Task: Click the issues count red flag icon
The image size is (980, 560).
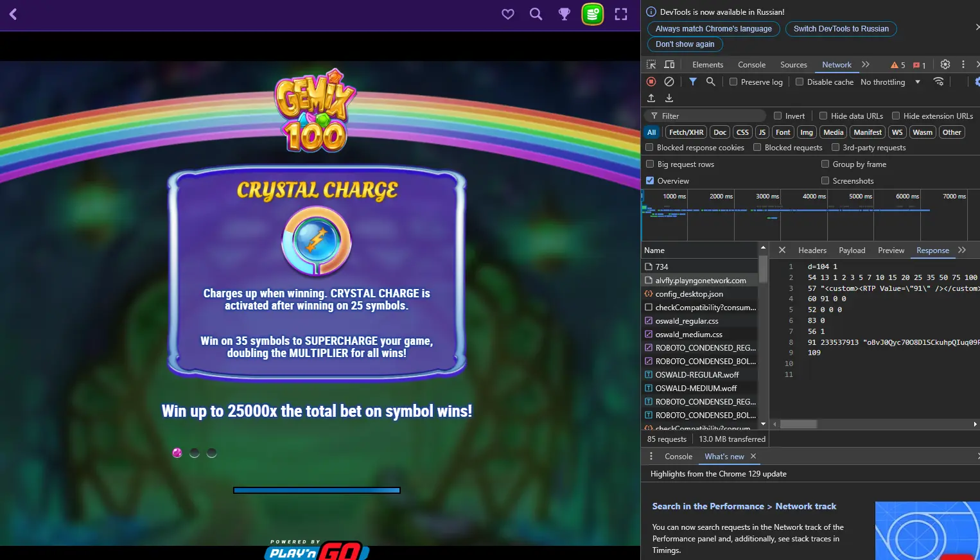Action: (920, 65)
